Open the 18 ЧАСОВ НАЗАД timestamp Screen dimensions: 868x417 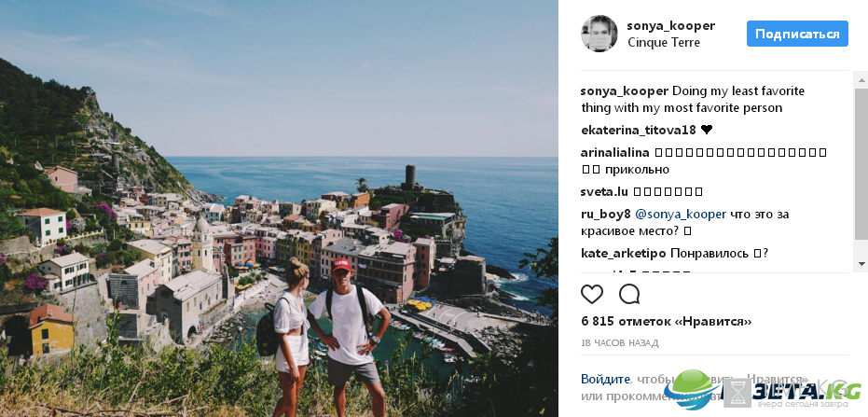coord(619,343)
